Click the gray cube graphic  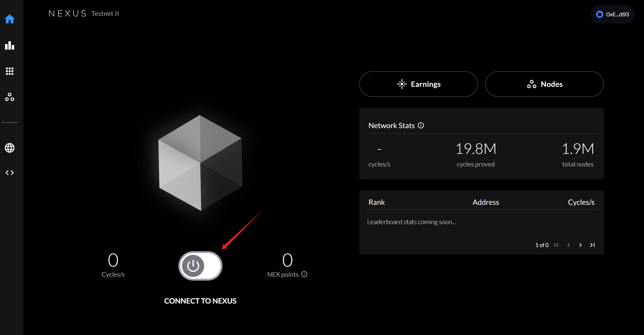point(200,163)
